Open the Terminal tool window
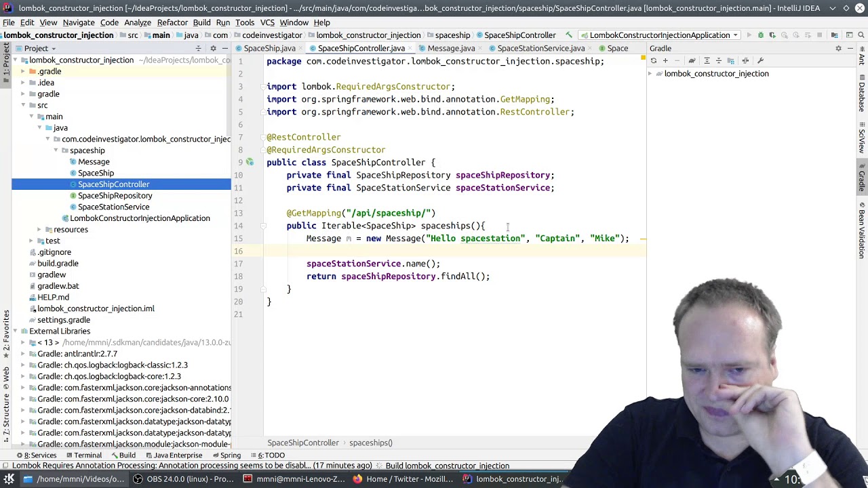868x488 pixels. (x=83, y=455)
